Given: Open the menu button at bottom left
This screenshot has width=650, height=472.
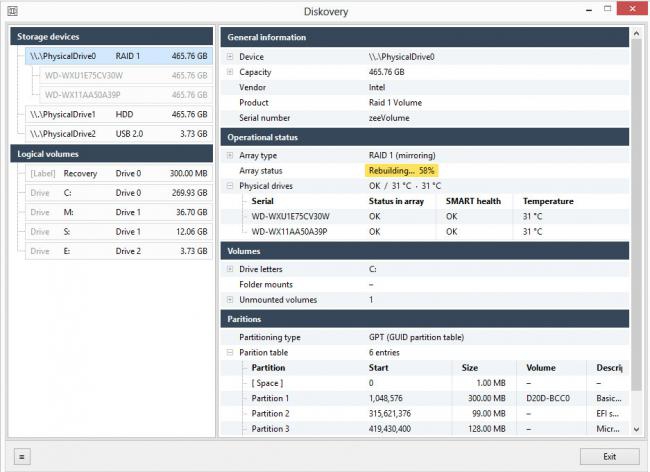Looking at the screenshot, I should (22, 457).
